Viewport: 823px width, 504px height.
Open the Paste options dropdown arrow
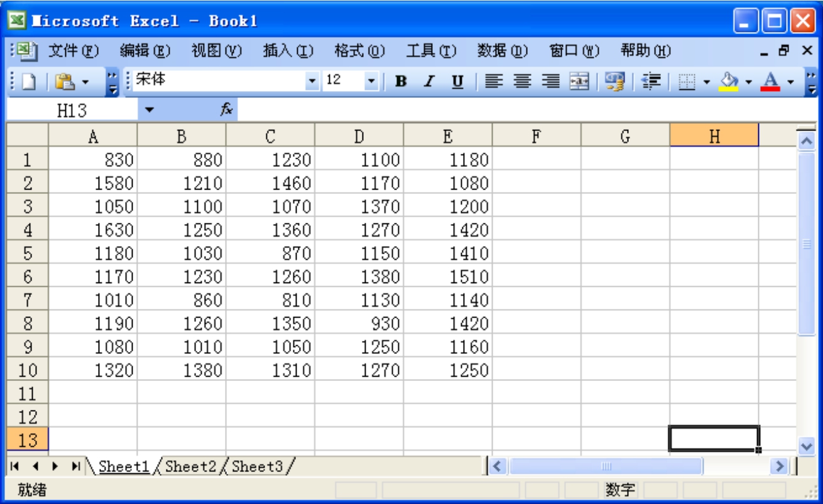point(85,82)
